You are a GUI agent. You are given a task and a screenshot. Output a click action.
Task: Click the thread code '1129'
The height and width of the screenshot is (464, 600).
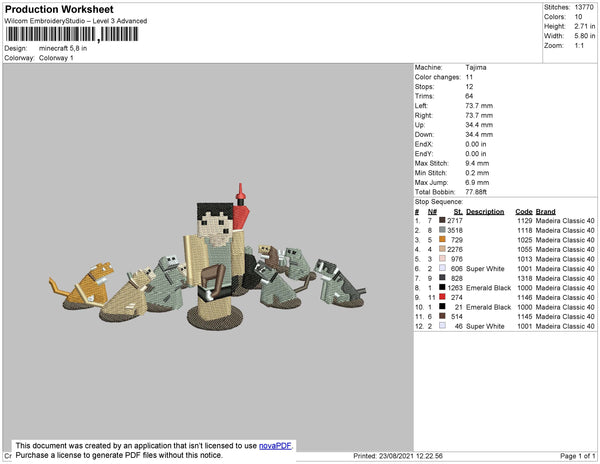525,221
